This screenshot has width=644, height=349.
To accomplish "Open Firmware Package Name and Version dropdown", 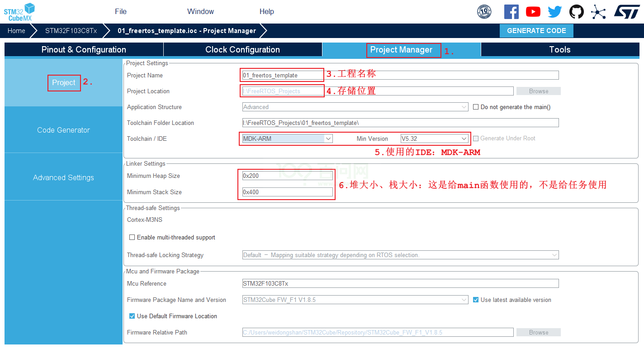I will [x=355, y=300].
